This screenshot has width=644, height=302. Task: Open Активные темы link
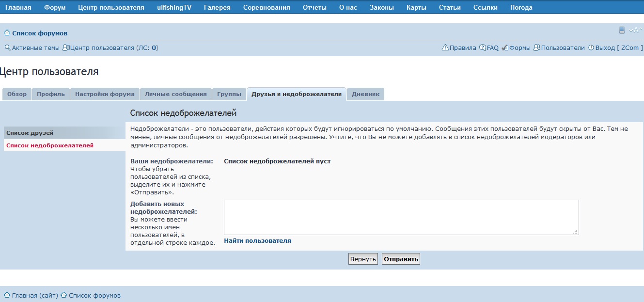[x=35, y=48]
